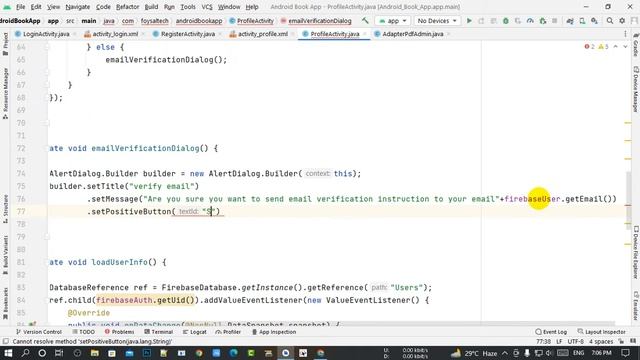Open the Version Control tool window
The height and width of the screenshot is (360, 640).
click(x=39, y=332)
